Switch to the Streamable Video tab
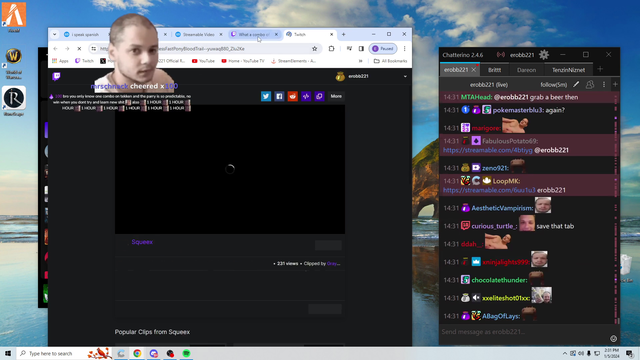Viewport: 640px width, 360px height. tap(198, 35)
